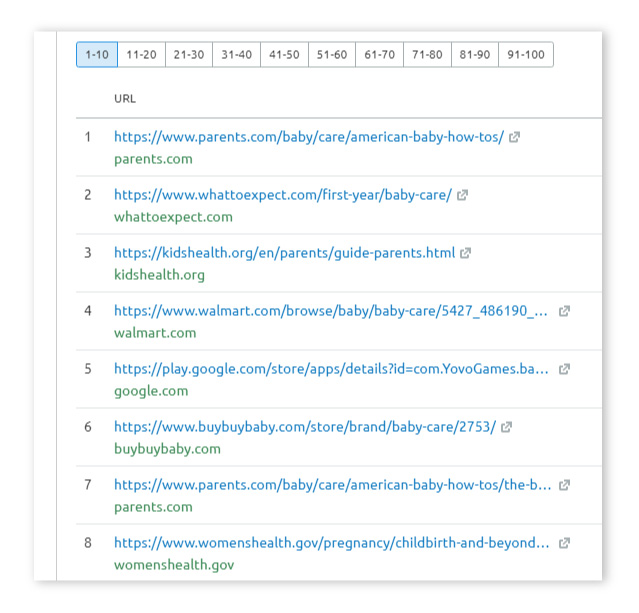Open external link icon for parents.com american-baby-how-tos row 1

click(514, 137)
